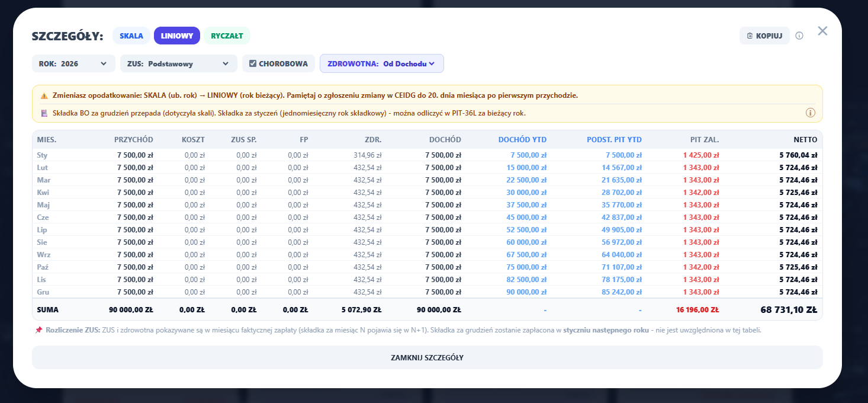
Task: Switch to the RYCZAŁT tab
Action: click(x=227, y=36)
